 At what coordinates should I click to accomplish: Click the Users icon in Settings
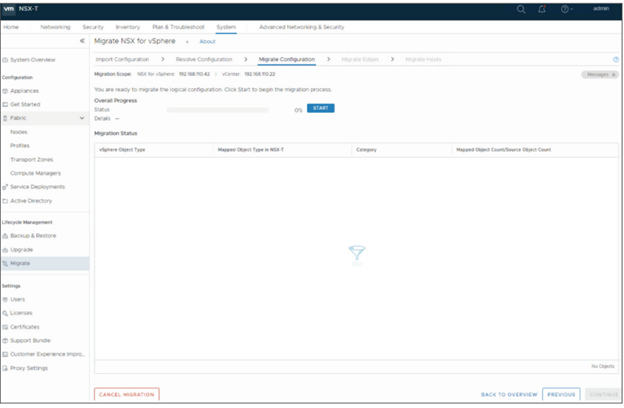5,299
